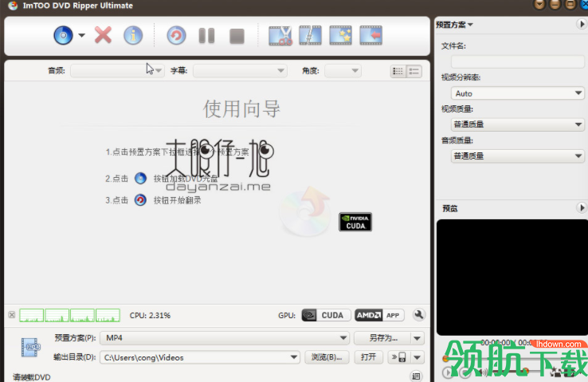Switch to thumbnail grid view mode

click(x=398, y=71)
